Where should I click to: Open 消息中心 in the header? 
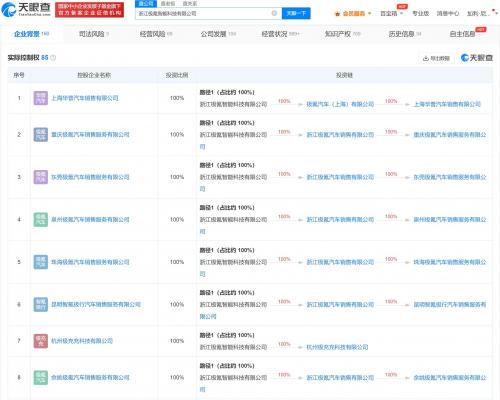tap(448, 14)
